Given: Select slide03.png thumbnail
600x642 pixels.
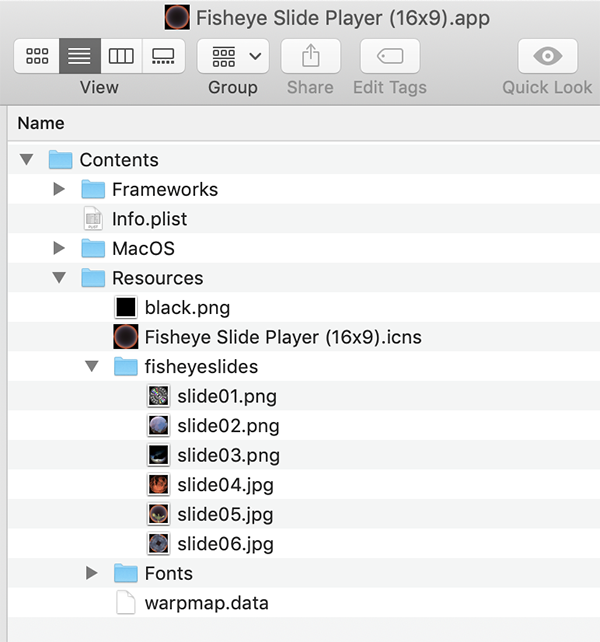Looking at the screenshot, I should click(158, 455).
